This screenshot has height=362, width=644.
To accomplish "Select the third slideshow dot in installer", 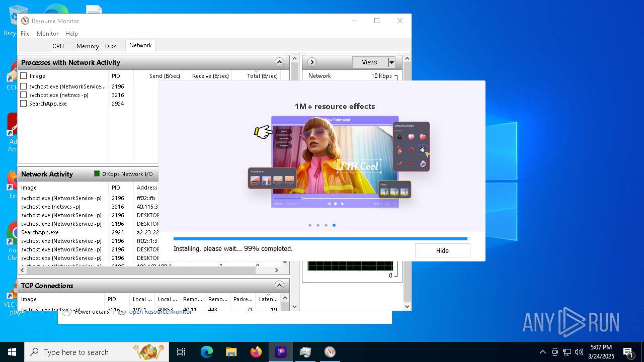I will click(x=326, y=225).
